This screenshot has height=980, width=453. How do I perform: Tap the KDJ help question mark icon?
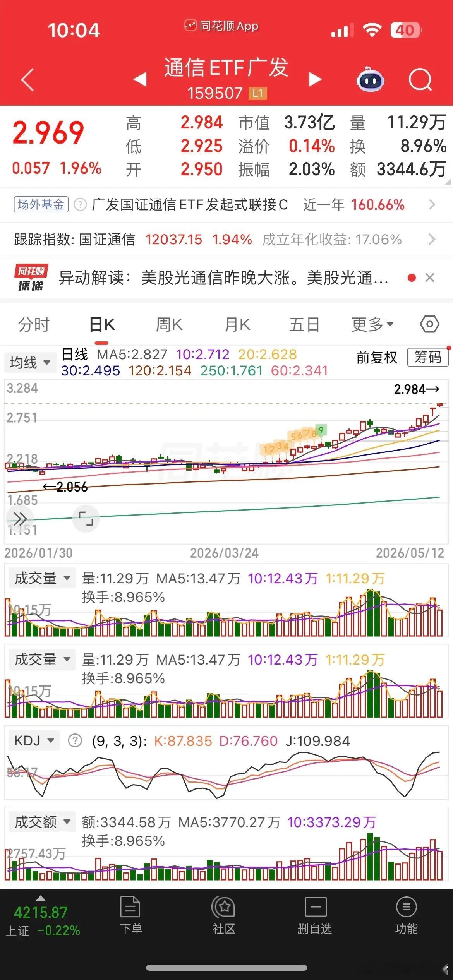(x=75, y=741)
